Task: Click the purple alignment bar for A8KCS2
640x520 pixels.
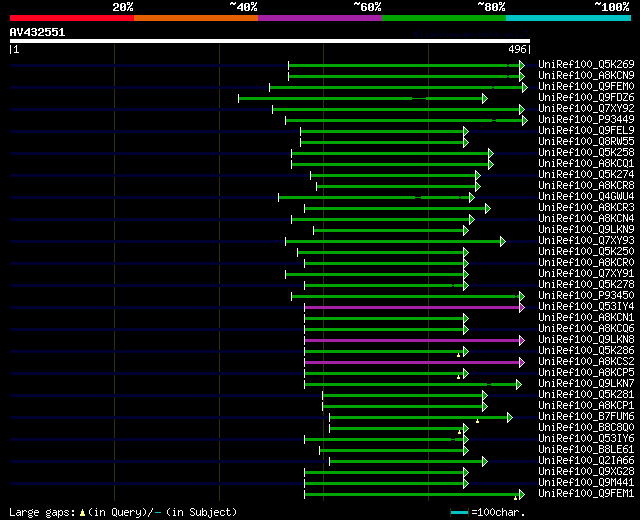Action: [412, 362]
